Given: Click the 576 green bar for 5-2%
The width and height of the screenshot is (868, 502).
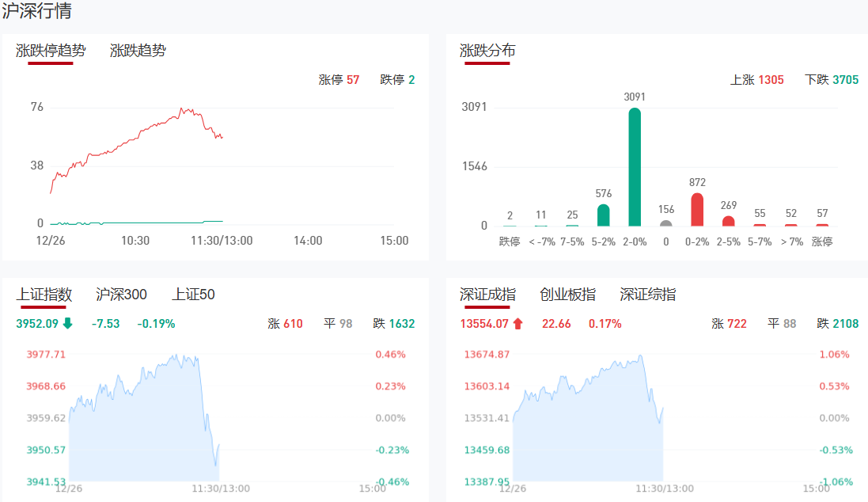Looking at the screenshot, I should [603, 215].
